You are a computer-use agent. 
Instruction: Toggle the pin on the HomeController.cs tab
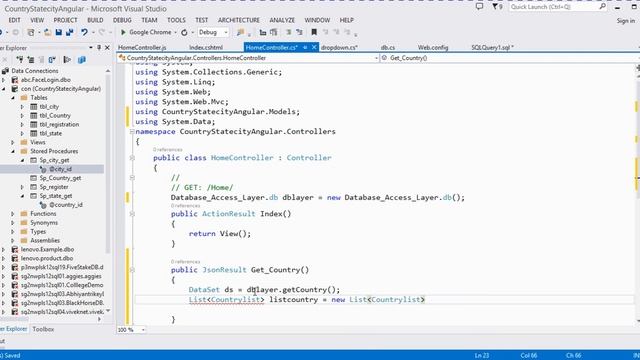[x=305, y=47]
